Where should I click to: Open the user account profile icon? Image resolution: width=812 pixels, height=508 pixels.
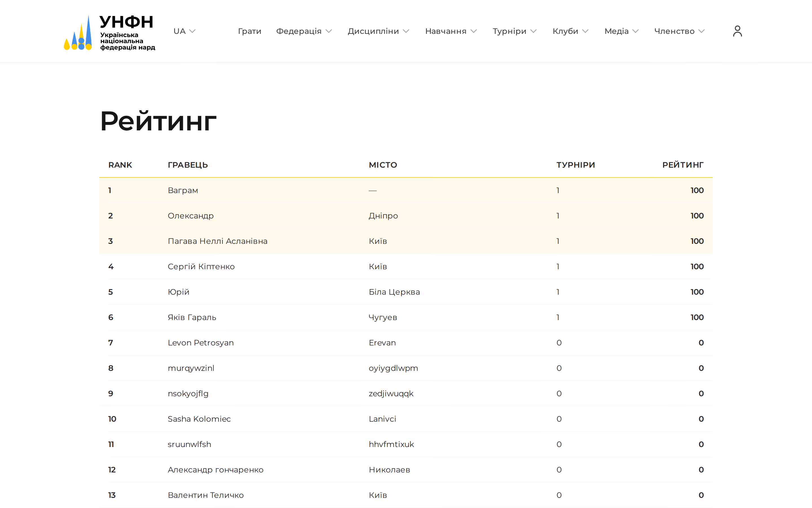(737, 31)
